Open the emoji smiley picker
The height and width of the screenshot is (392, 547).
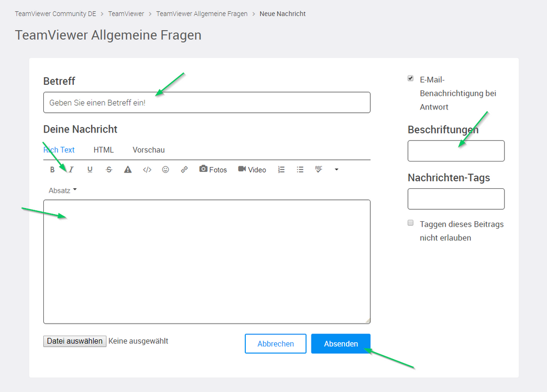point(166,170)
